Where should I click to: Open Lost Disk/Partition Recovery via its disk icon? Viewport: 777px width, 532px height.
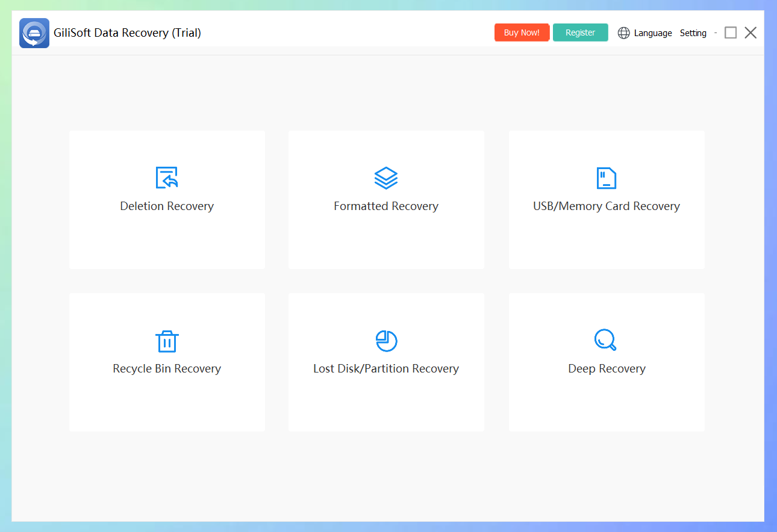pos(386,341)
